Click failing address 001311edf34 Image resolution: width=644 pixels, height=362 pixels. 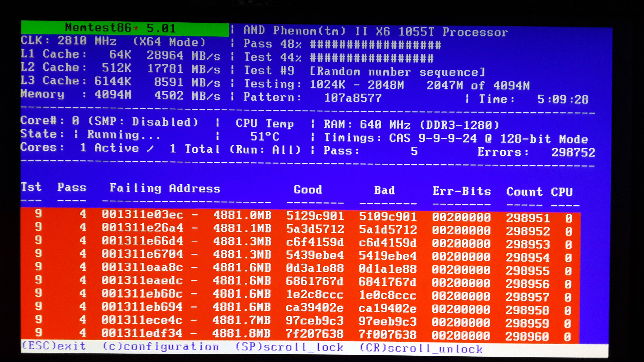coord(142,333)
